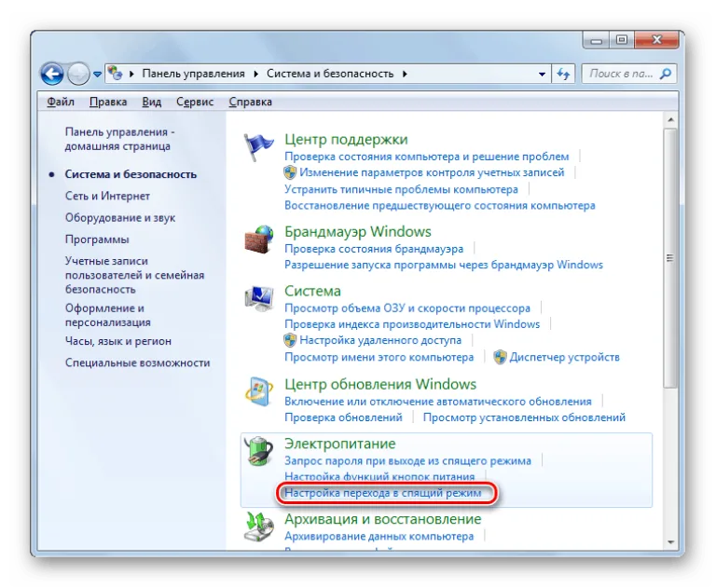Click the Back navigation arrow button
716x588 pixels.
point(51,74)
